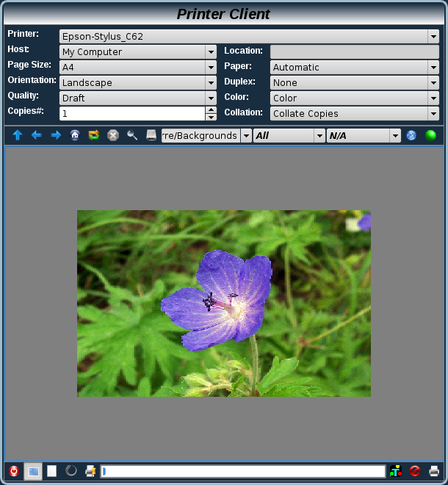Click the flower image preview
The image size is (448, 485).
(224, 303)
